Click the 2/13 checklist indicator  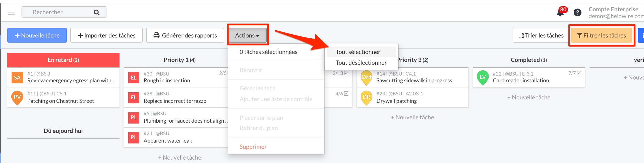tap(340, 73)
